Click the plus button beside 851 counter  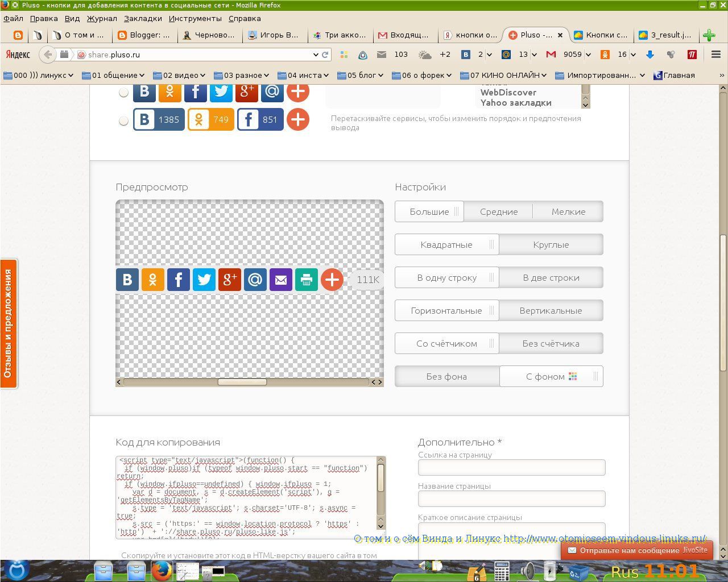[x=298, y=119]
